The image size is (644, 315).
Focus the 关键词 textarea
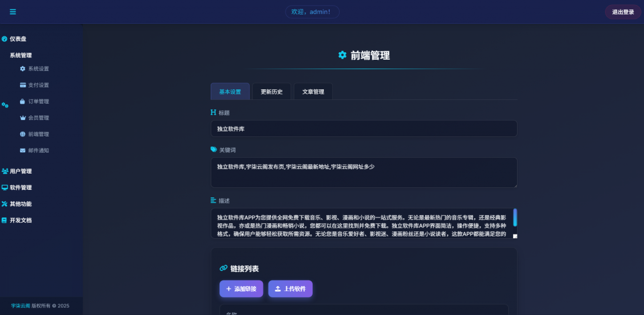364,172
